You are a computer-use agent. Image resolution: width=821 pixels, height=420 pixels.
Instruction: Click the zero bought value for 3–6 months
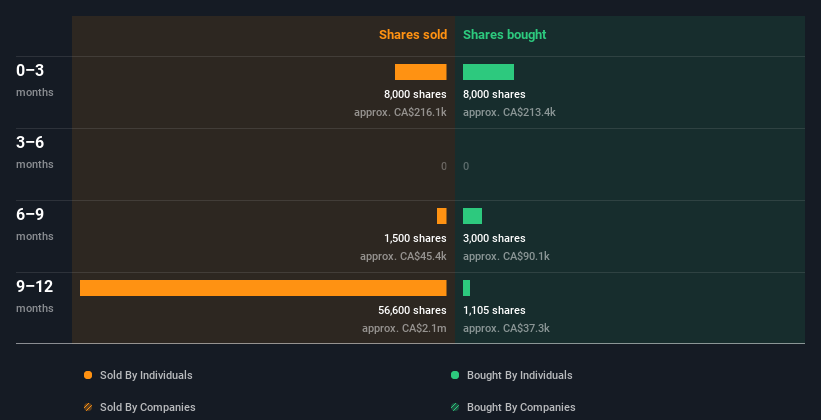(466, 167)
